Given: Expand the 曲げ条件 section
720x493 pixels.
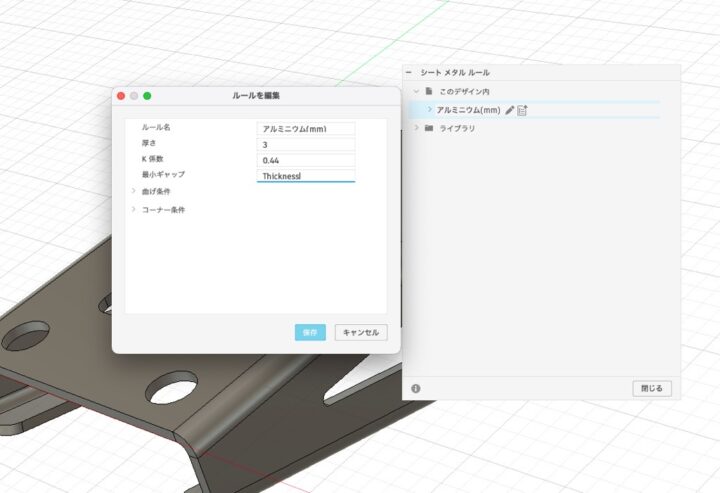Looking at the screenshot, I should coord(133,190).
